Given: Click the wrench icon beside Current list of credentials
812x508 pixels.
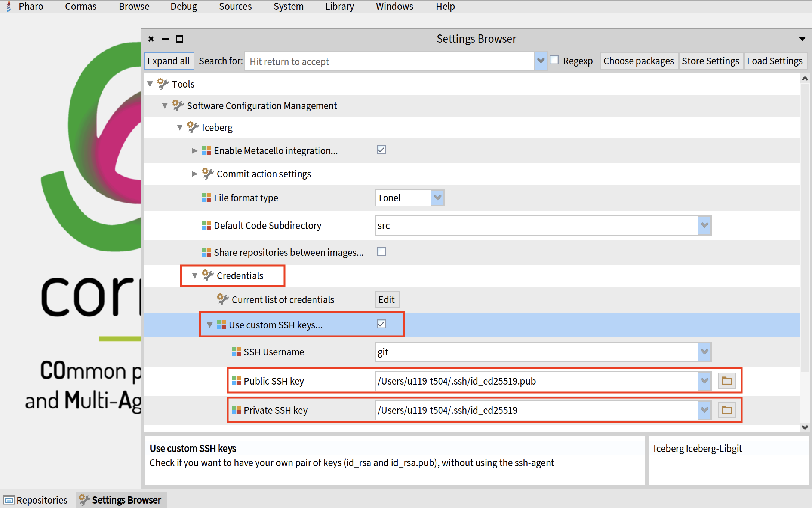Looking at the screenshot, I should pos(222,299).
